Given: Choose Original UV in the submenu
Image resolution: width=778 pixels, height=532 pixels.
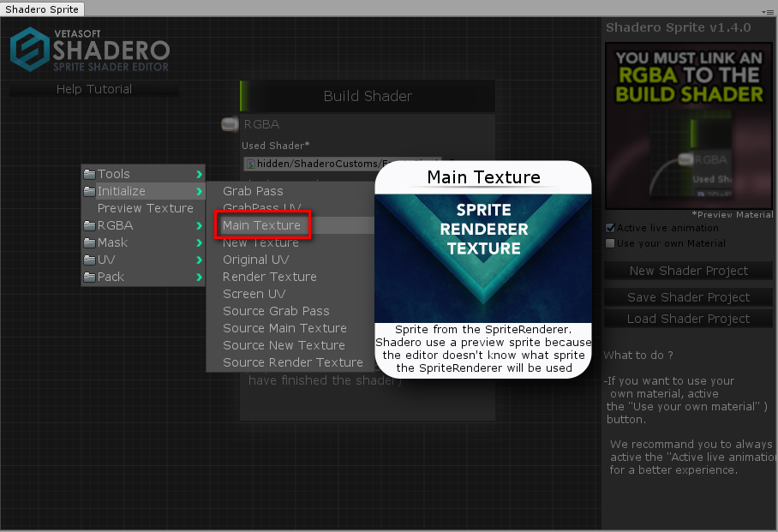Looking at the screenshot, I should pyautogui.click(x=290, y=260).
